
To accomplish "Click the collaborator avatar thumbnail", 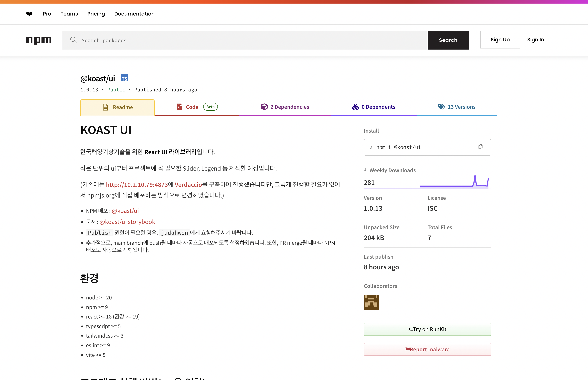I will (371, 302).
